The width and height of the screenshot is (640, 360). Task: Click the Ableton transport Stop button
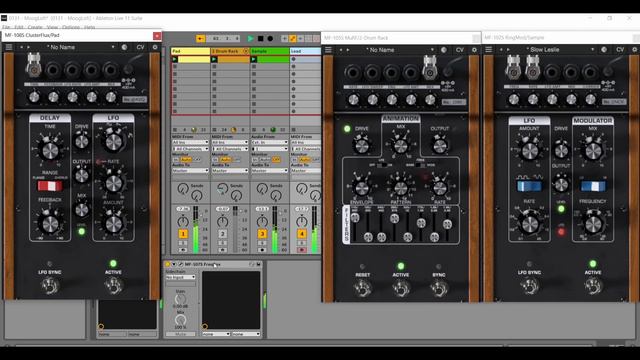(260, 38)
